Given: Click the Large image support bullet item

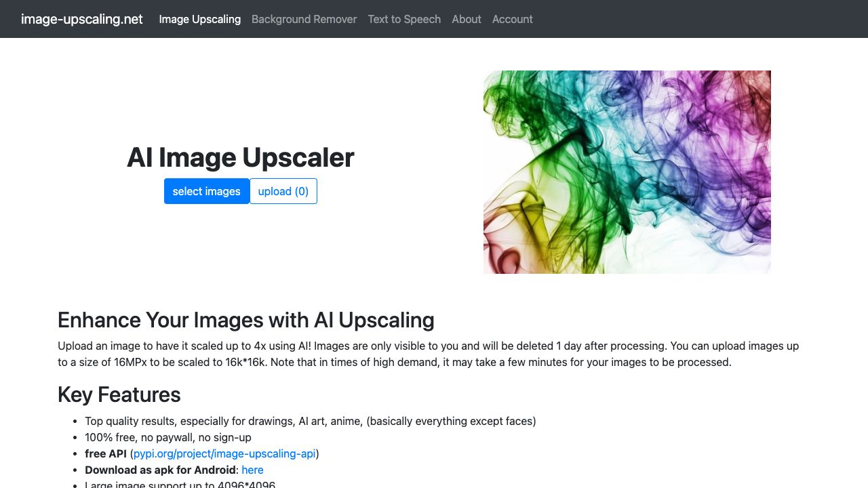Looking at the screenshot, I should pyautogui.click(x=180, y=485).
